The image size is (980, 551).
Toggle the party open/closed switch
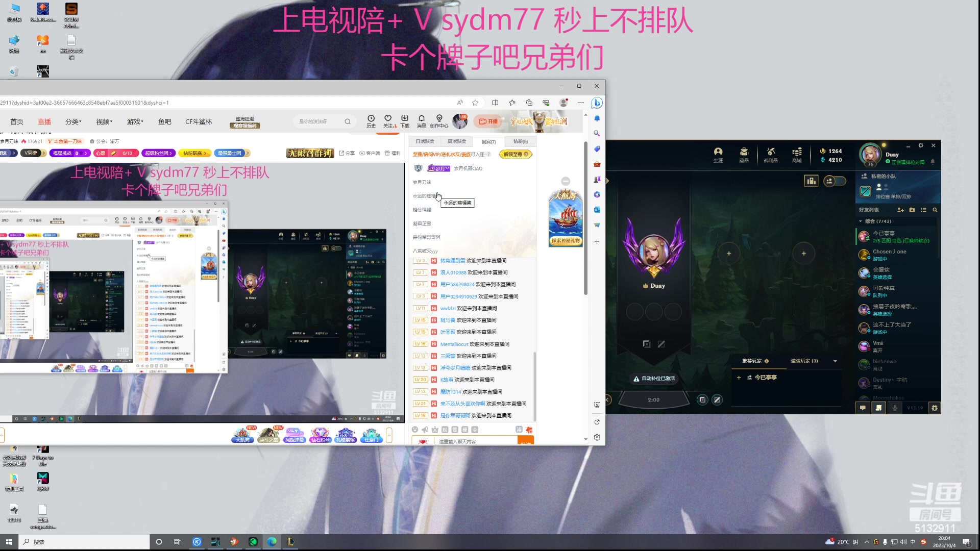tap(835, 181)
